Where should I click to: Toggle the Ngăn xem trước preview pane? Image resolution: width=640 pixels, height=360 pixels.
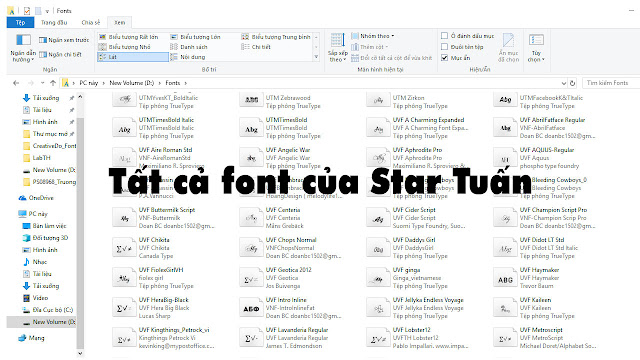point(64,40)
